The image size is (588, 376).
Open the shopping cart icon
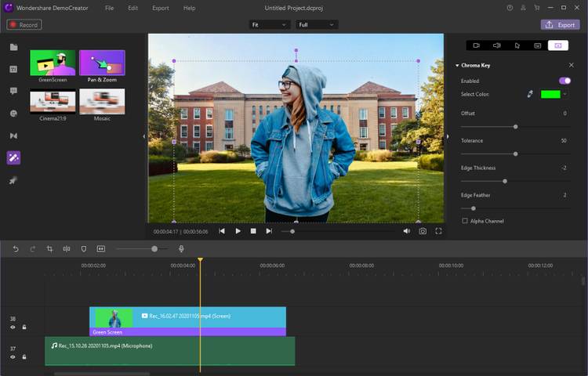click(536, 8)
